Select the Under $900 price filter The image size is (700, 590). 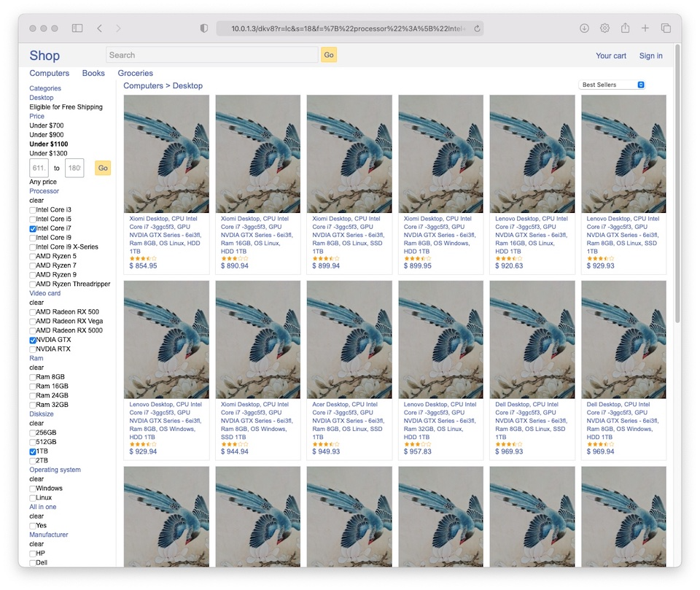point(46,135)
